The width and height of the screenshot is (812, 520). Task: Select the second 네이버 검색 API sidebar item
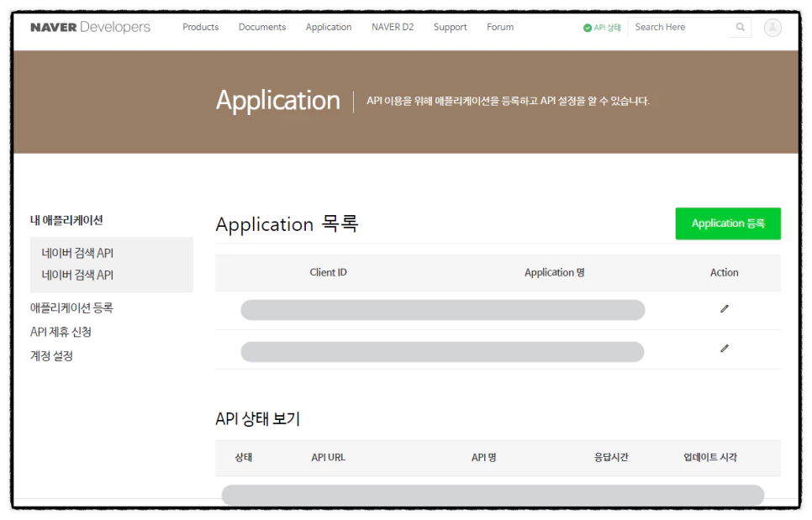(77, 276)
